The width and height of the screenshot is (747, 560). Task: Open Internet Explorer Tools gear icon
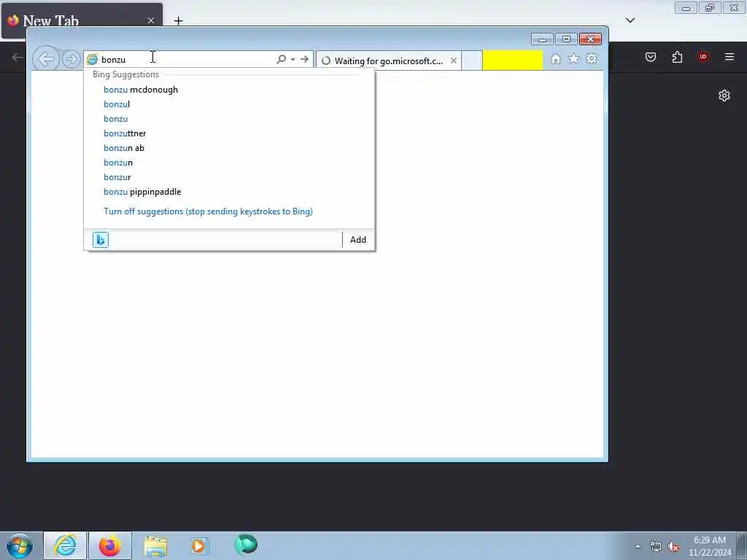(x=591, y=59)
